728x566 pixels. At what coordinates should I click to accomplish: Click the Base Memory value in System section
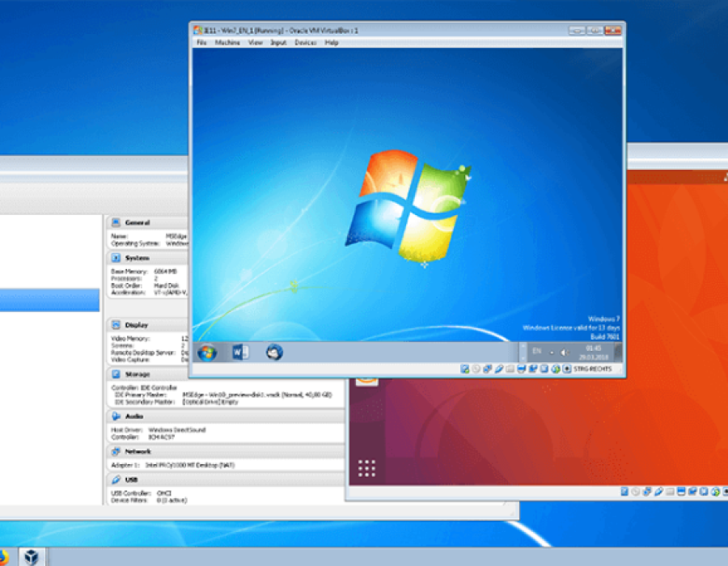pyautogui.click(x=165, y=272)
